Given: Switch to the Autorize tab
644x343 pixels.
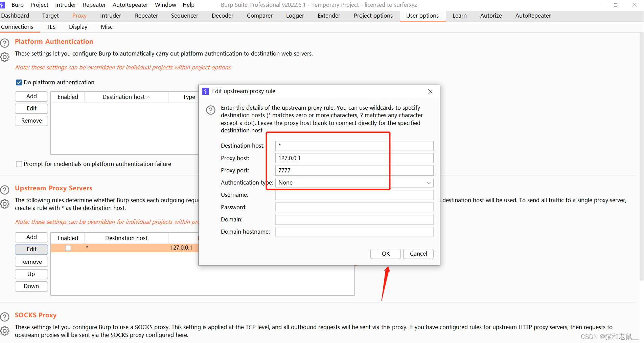Looking at the screenshot, I should 491,16.
